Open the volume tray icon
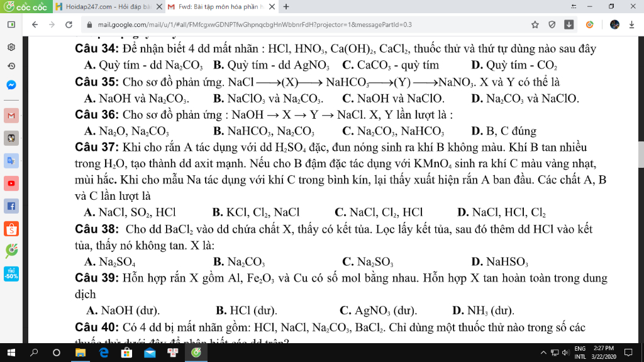The width and height of the screenshot is (644, 362). point(565,353)
